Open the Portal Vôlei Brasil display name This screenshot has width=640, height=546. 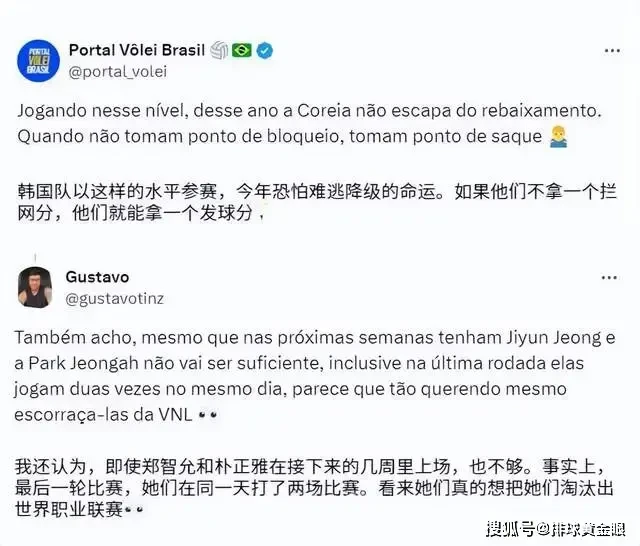[137, 50]
